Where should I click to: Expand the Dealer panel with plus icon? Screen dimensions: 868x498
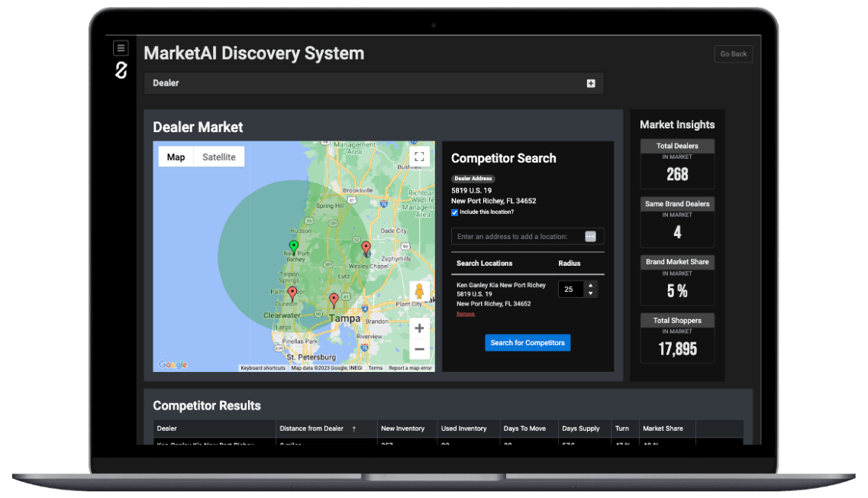tap(591, 83)
